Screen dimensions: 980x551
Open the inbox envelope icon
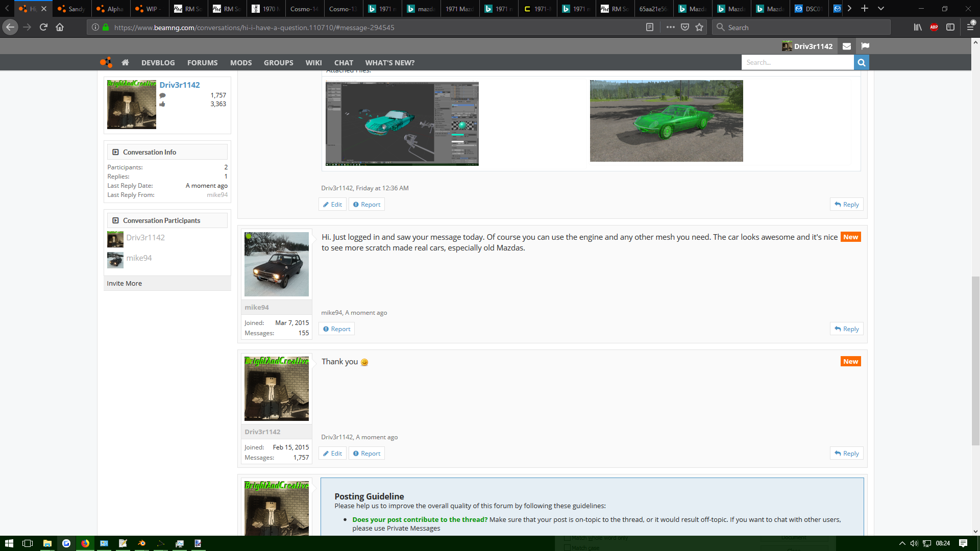point(847,46)
